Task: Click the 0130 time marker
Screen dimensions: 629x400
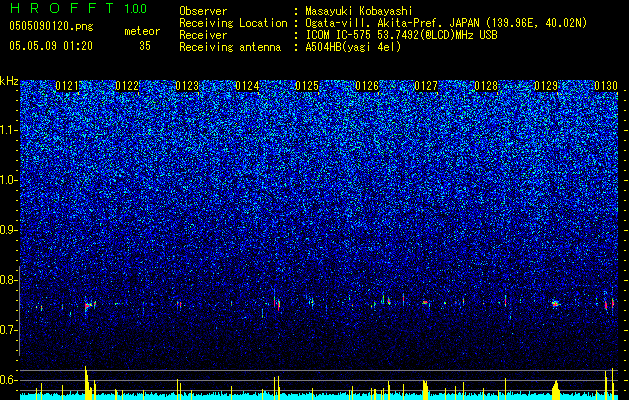Action: 606,86
